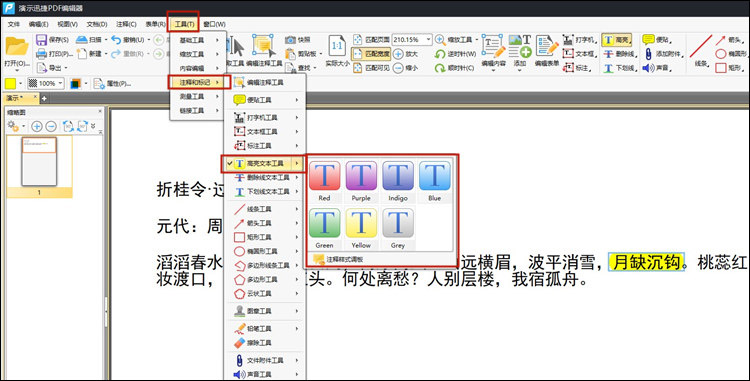Toggle the Fit Page (匹配页面) button

(371, 40)
